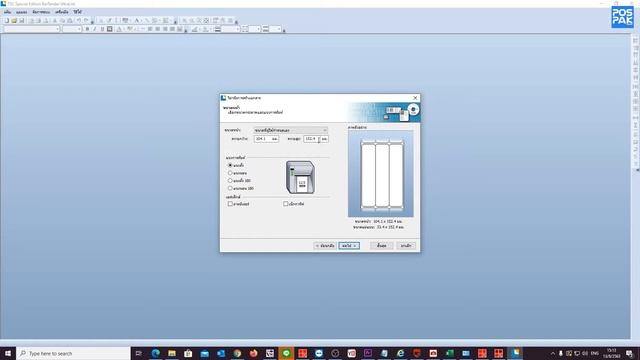The width and height of the screenshot is (640, 360).
Task: Open LINE green icon on taskbar
Action: click(286, 353)
